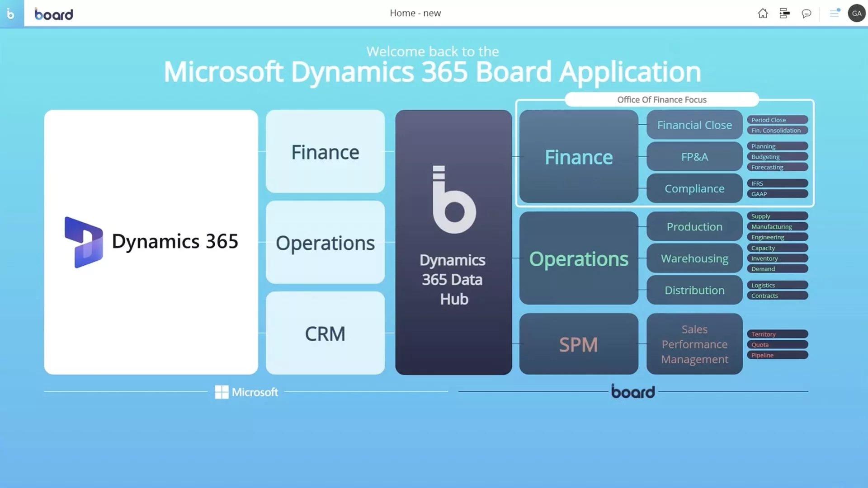The image size is (868, 488).
Task: Click the Capacity pill
Action: tap(777, 248)
